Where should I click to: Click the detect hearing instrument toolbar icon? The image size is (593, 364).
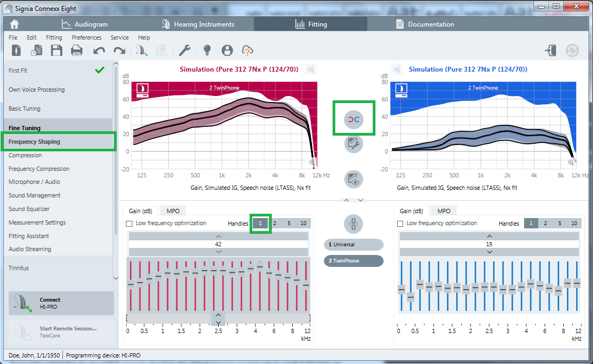point(142,50)
